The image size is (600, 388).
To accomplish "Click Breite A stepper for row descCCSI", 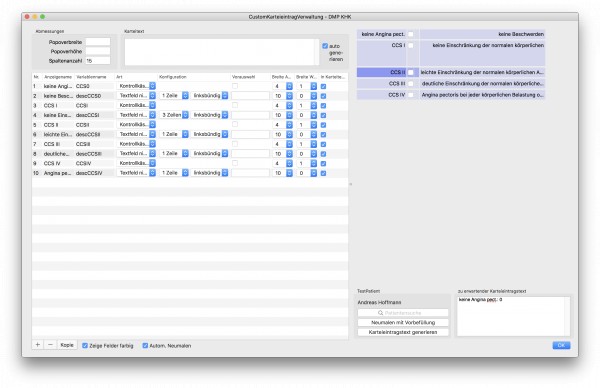I will pos(289,115).
